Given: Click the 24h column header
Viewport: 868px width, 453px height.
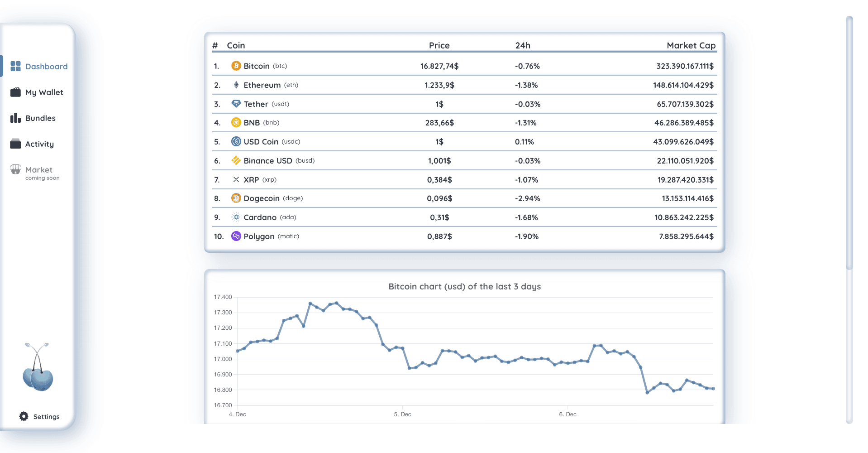Looking at the screenshot, I should point(523,45).
